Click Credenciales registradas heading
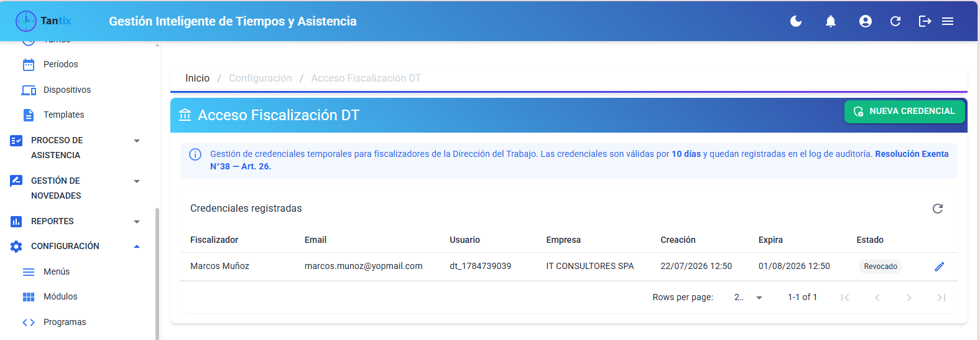Image resolution: width=980 pixels, height=340 pixels. click(x=246, y=209)
